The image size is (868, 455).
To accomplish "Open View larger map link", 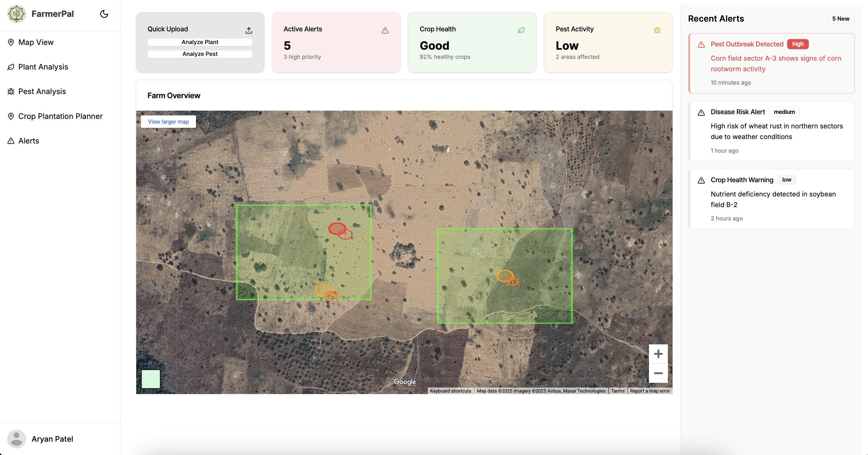I will [168, 122].
